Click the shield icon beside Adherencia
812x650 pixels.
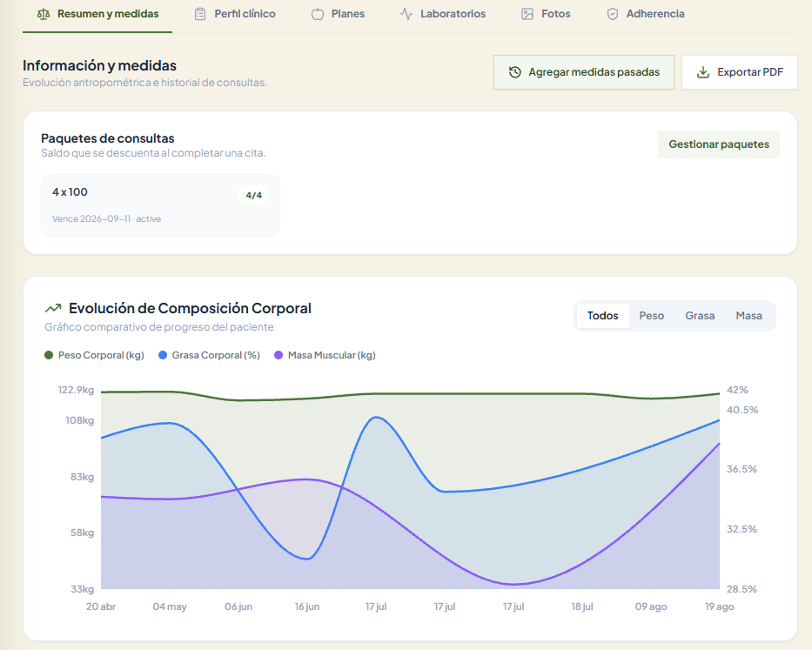coord(613,14)
